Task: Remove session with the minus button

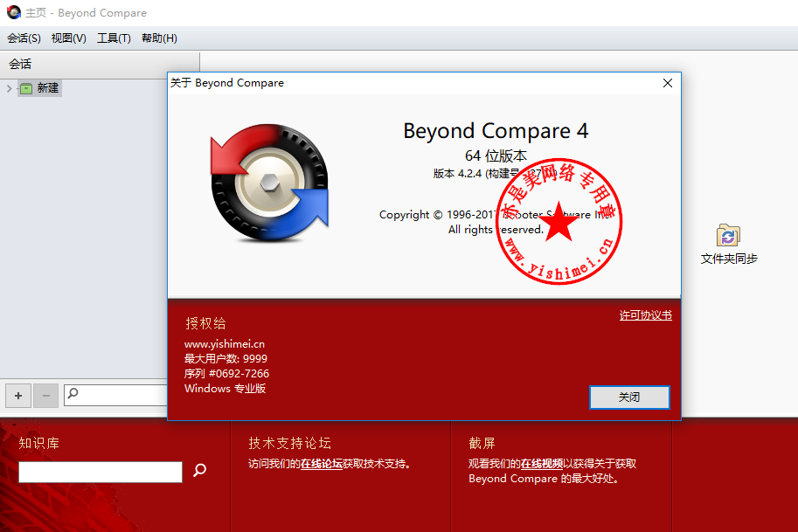Action: 45,396
